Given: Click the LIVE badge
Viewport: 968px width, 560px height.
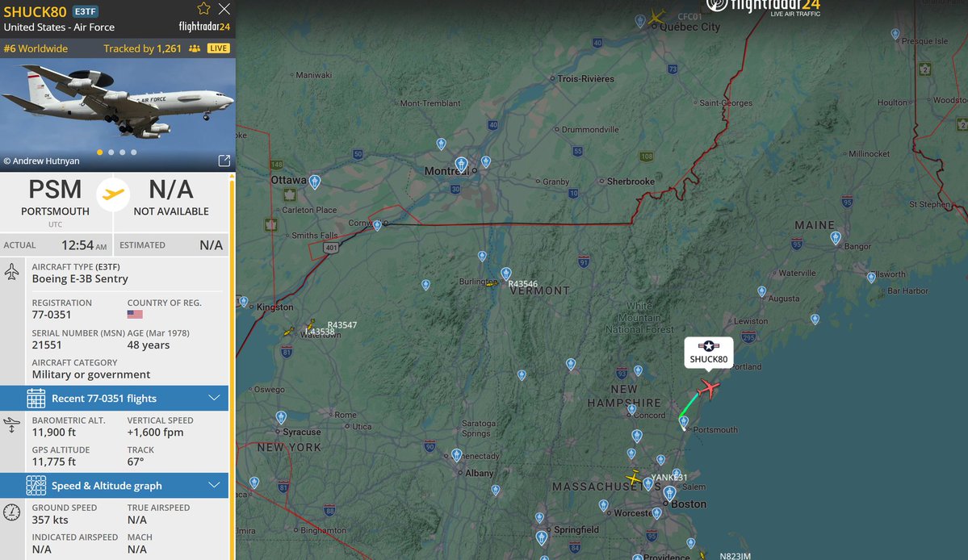Looking at the screenshot, I should tap(218, 48).
